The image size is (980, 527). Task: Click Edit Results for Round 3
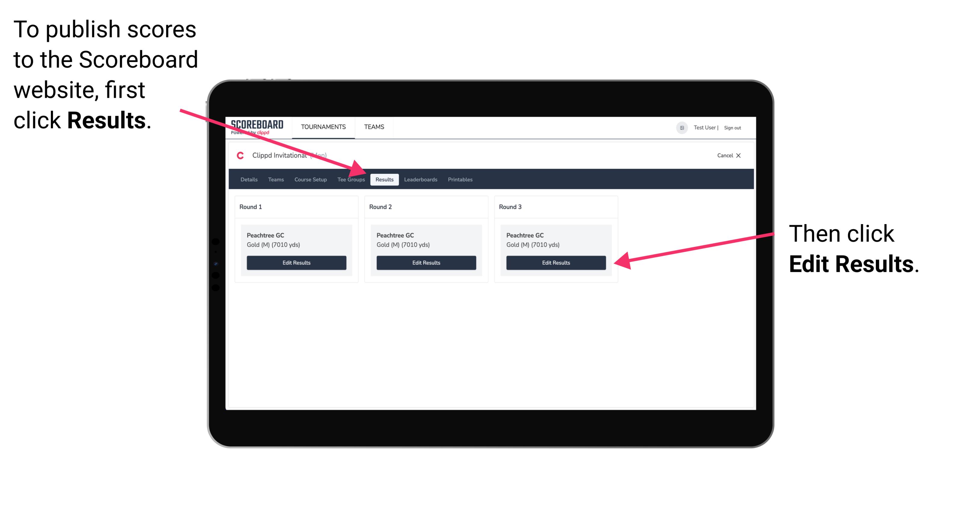(556, 262)
